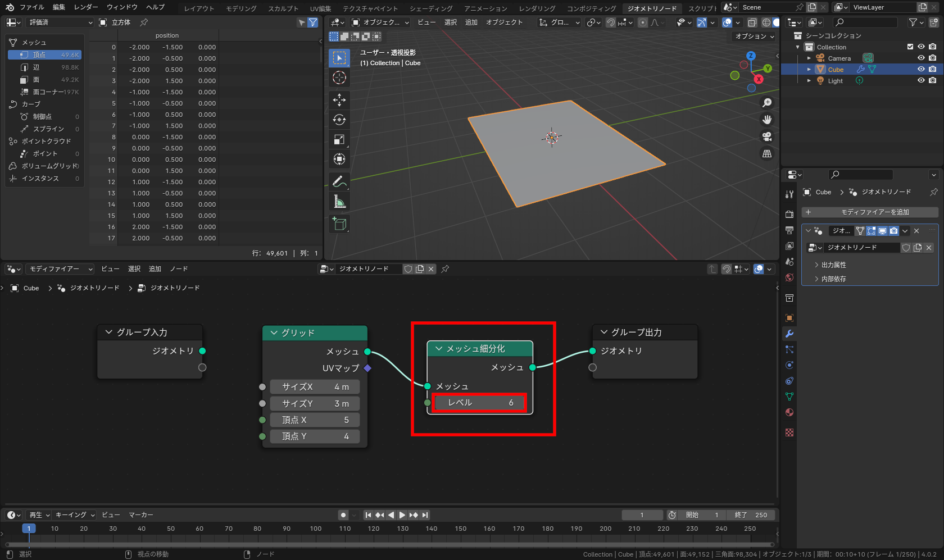Click the モディファイアーを追加 button

click(x=871, y=212)
